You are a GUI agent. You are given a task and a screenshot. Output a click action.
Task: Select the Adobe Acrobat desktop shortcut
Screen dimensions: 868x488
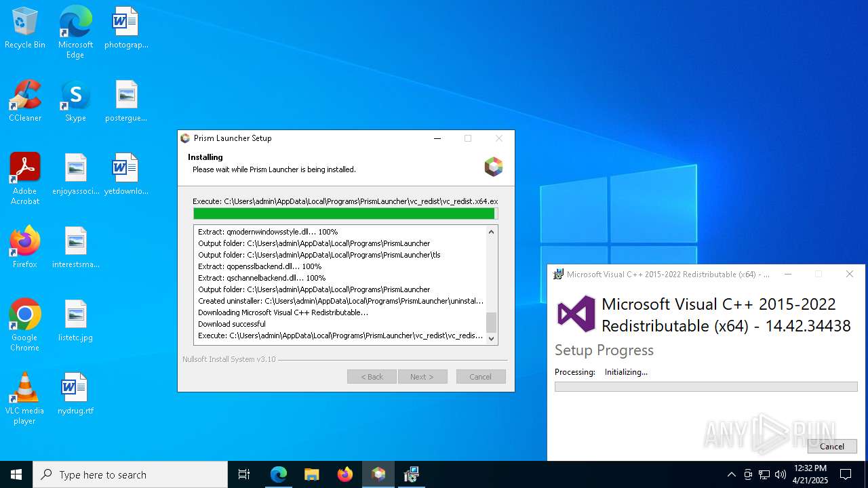(25, 179)
